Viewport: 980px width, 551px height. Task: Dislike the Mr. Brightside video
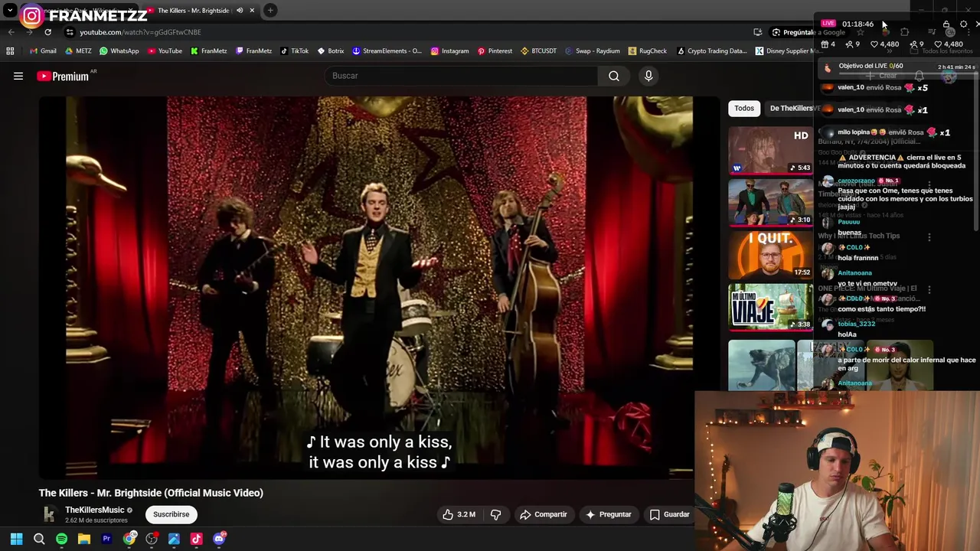[x=495, y=514]
